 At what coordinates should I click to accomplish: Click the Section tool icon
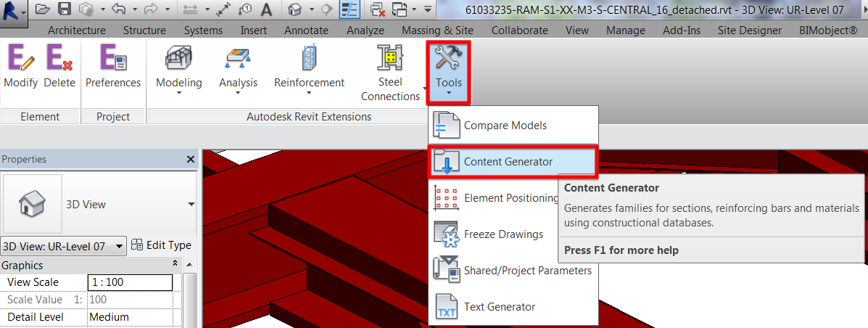[x=327, y=9]
